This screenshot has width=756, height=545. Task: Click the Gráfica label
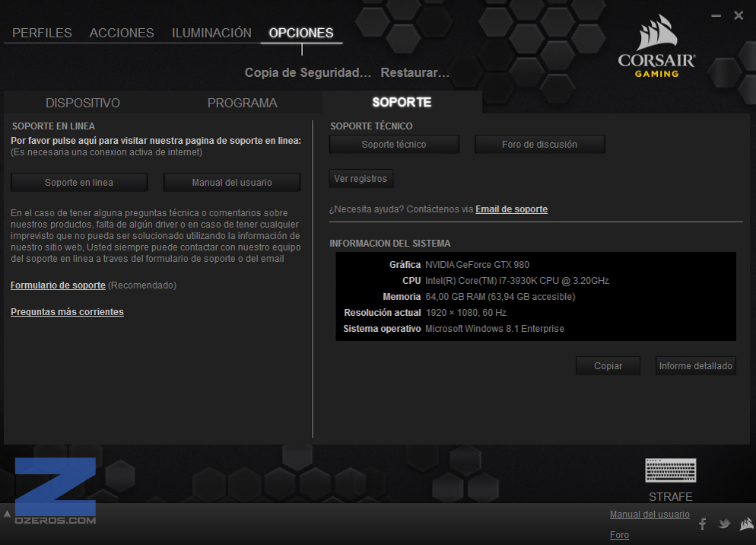(405, 265)
